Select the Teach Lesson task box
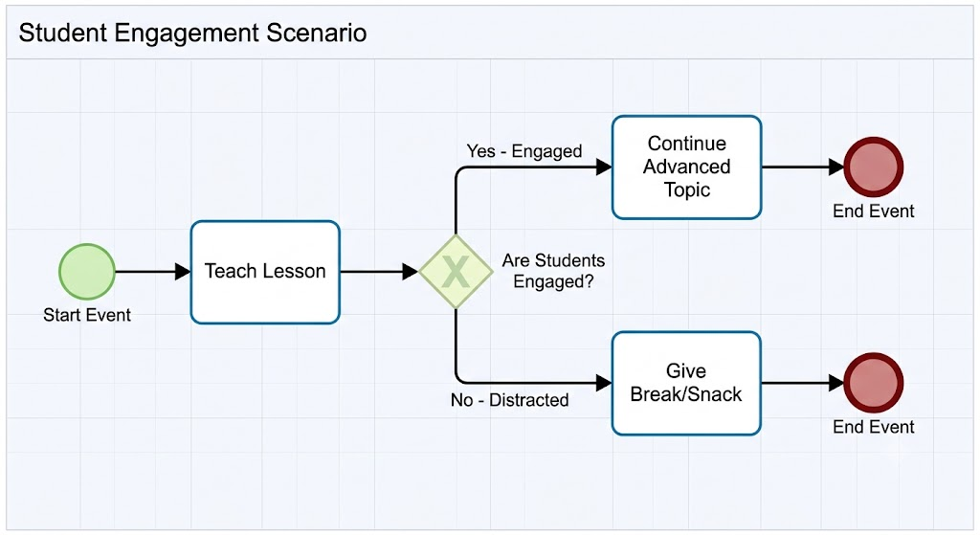 265,272
